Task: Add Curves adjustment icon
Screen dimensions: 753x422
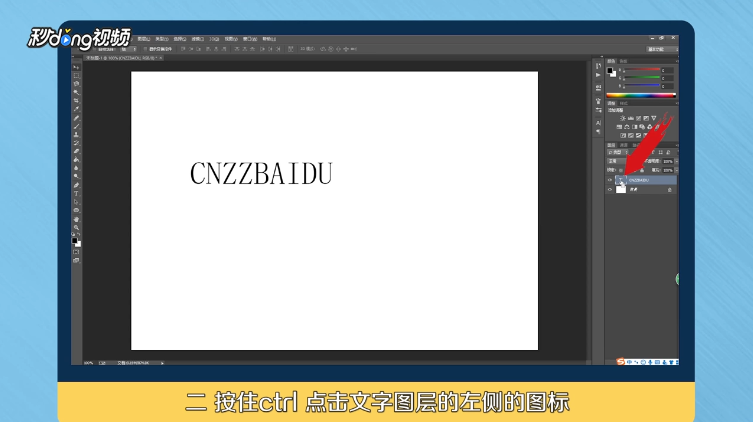Action: tap(638, 118)
